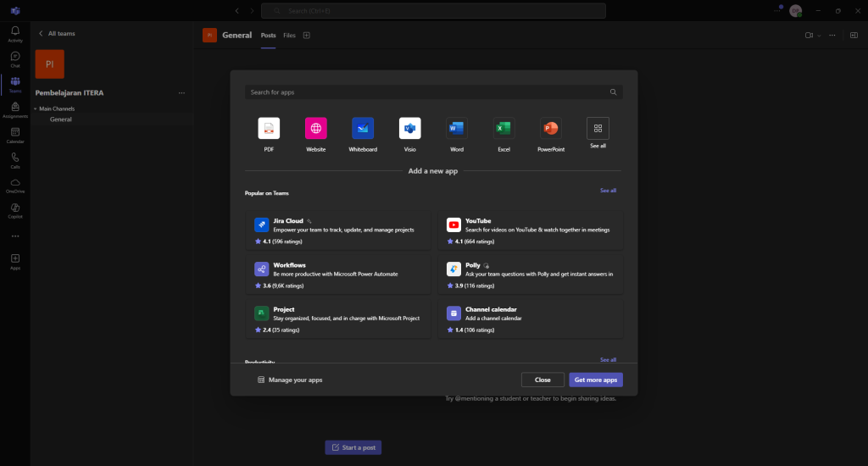Screen dimensions: 868x466
Task: Click the Get more apps button
Action: point(596,380)
